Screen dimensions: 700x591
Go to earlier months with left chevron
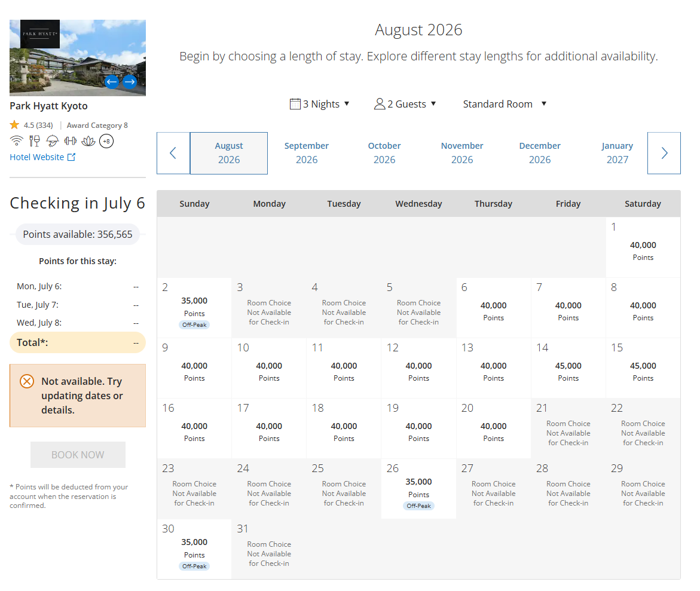173,153
